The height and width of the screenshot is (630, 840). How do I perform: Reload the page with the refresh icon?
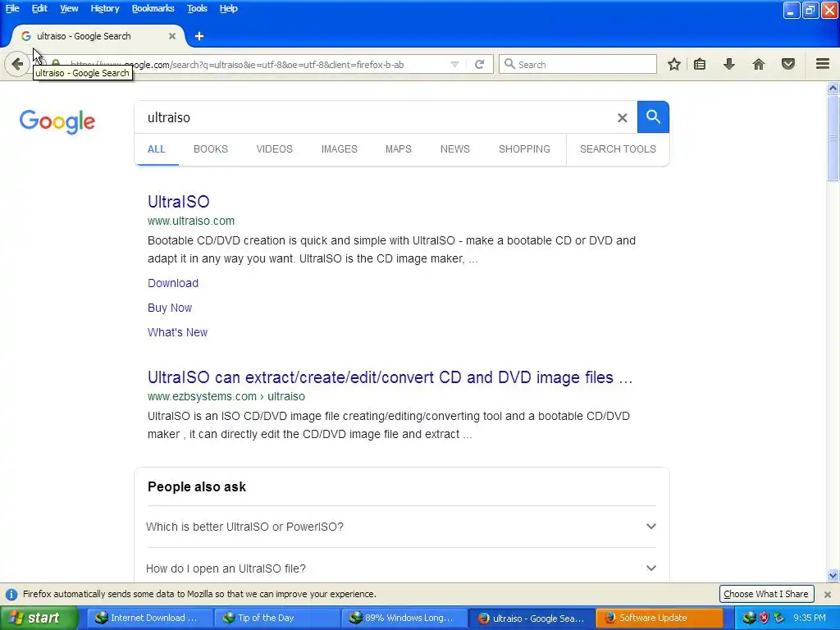tap(479, 64)
